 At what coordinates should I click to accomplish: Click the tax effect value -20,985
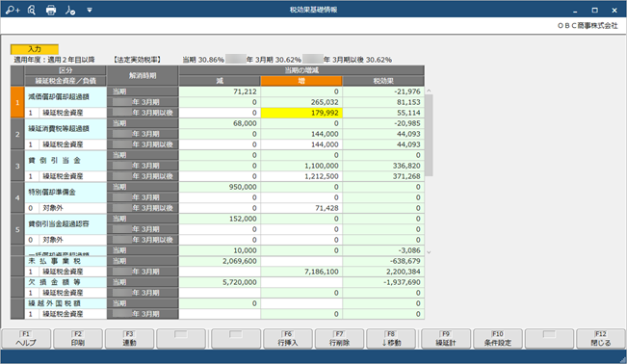[383, 123]
